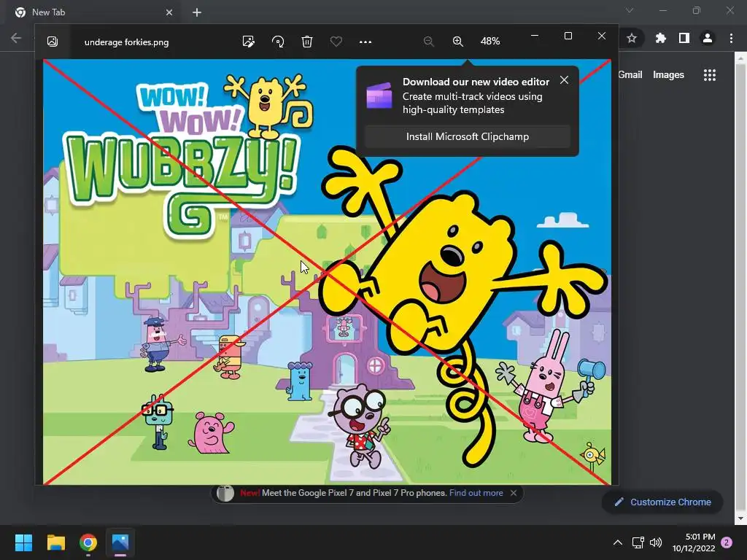Go back in Chrome
This screenshot has height=560, width=747.
pyautogui.click(x=16, y=38)
